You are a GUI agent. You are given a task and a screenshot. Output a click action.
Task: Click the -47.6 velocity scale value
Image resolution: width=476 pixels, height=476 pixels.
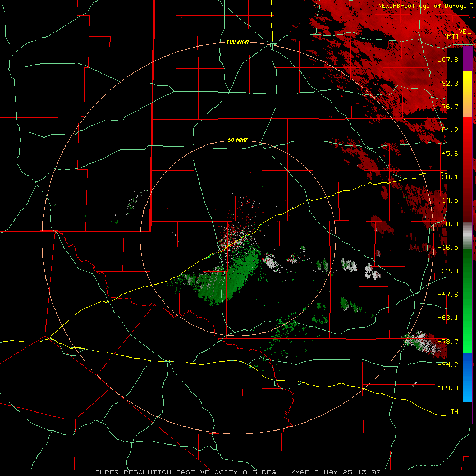point(448,295)
